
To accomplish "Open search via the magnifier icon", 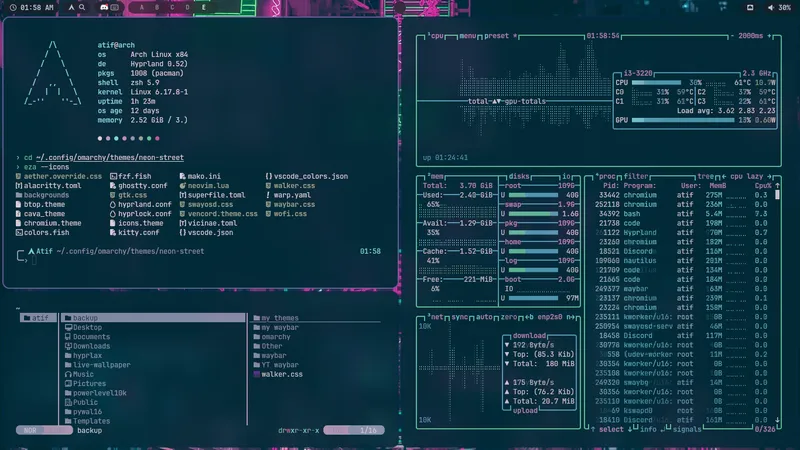I will coord(82,8).
